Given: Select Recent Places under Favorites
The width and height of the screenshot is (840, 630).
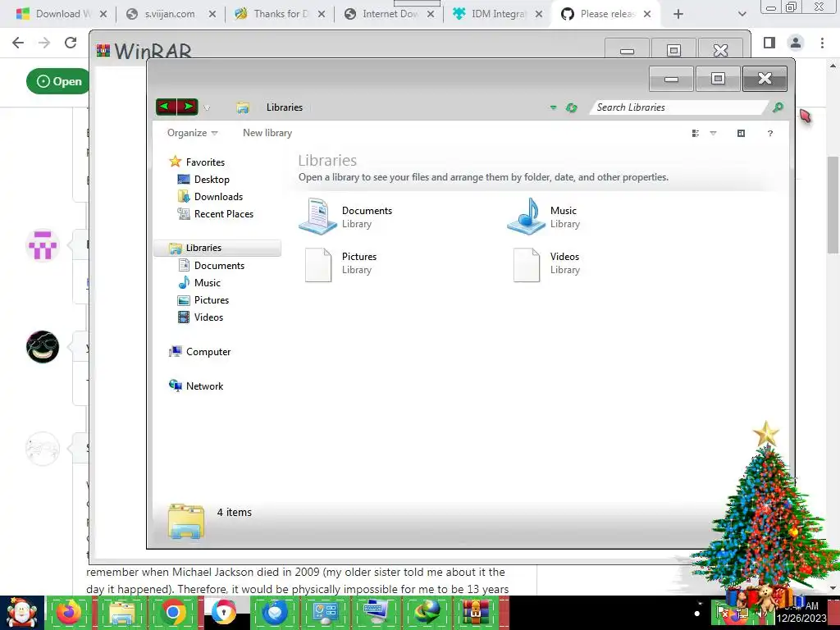Looking at the screenshot, I should (x=215, y=214).
